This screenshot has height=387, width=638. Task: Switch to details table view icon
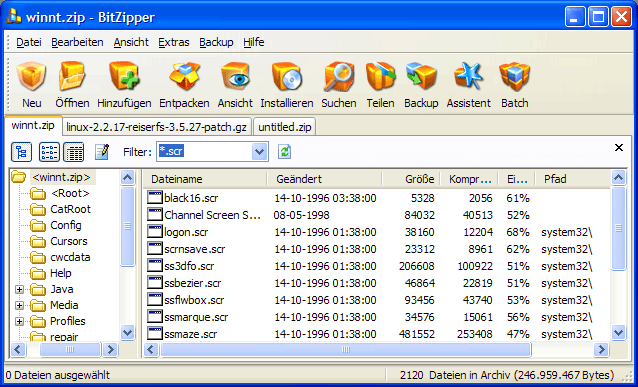(74, 152)
